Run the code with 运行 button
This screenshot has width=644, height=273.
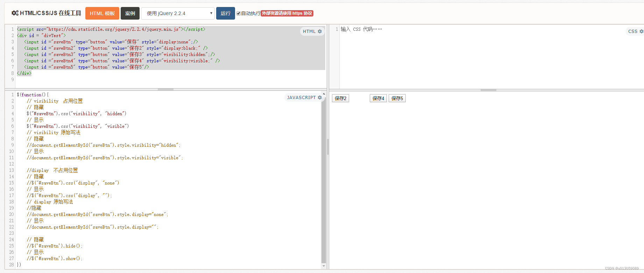pos(226,13)
